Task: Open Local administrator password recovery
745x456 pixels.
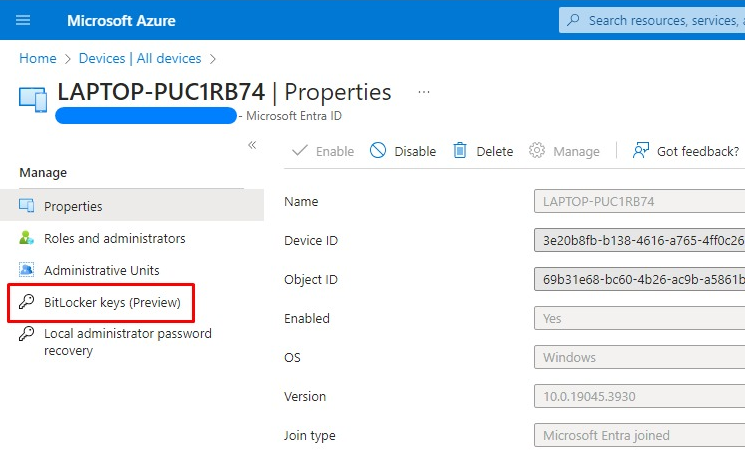Action: (x=128, y=342)
